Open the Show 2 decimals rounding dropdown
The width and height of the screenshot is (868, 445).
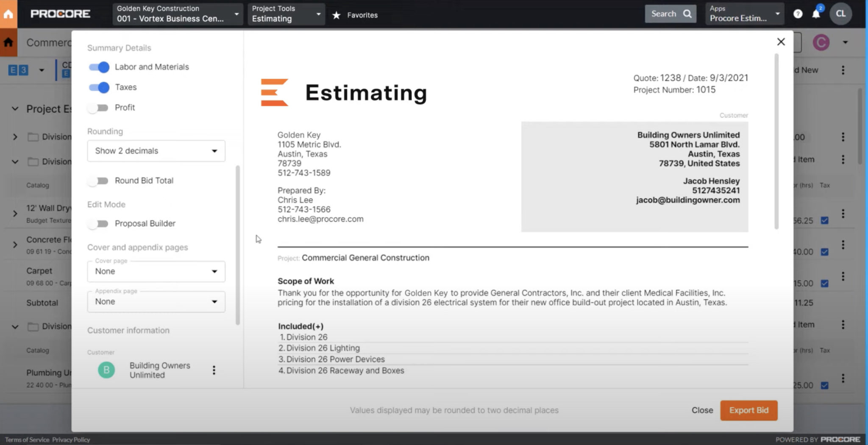pyautogui.click(x=156, y=151)
